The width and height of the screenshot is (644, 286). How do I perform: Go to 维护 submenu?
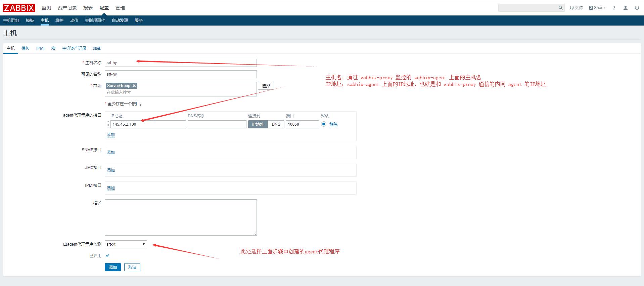point(59,21)
